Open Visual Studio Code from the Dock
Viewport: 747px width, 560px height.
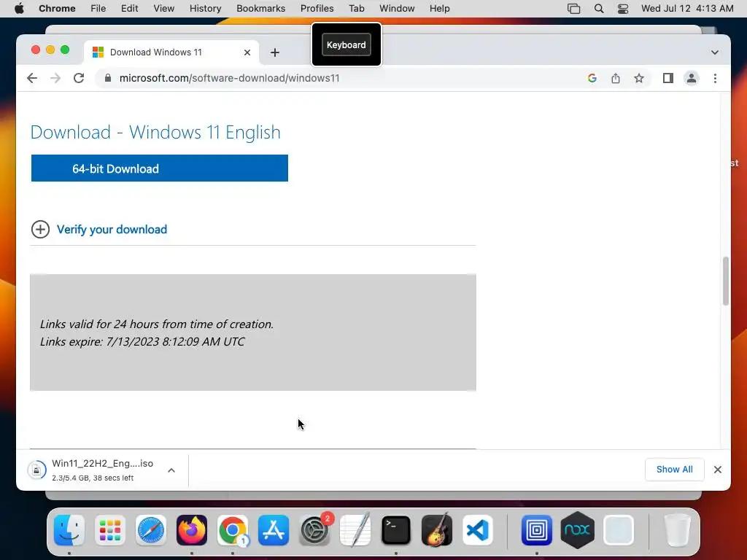point(478,529)
